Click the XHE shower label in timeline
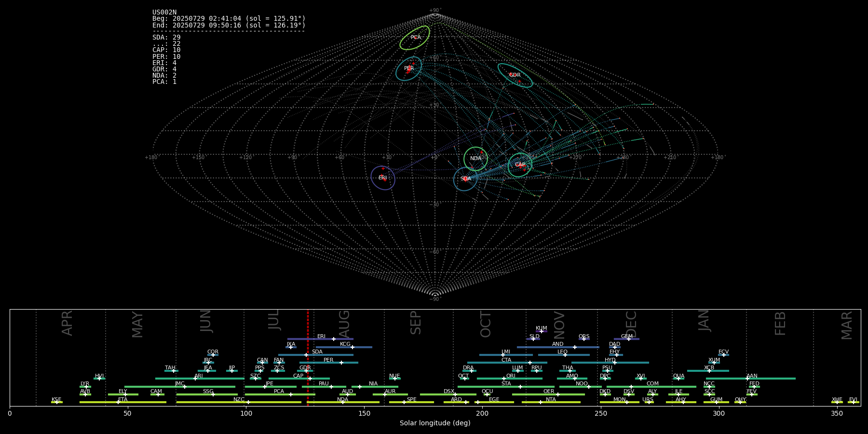 coord(837,400)
